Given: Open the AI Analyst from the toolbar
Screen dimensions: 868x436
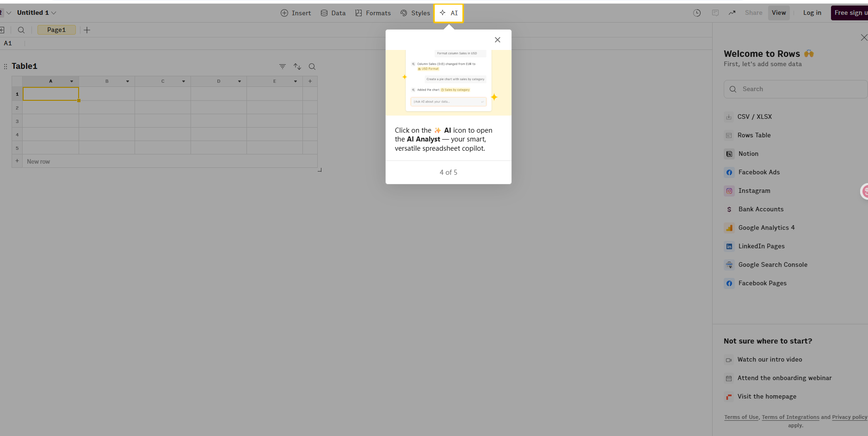Looking at the screenshot, I should (x=449, y=13).
